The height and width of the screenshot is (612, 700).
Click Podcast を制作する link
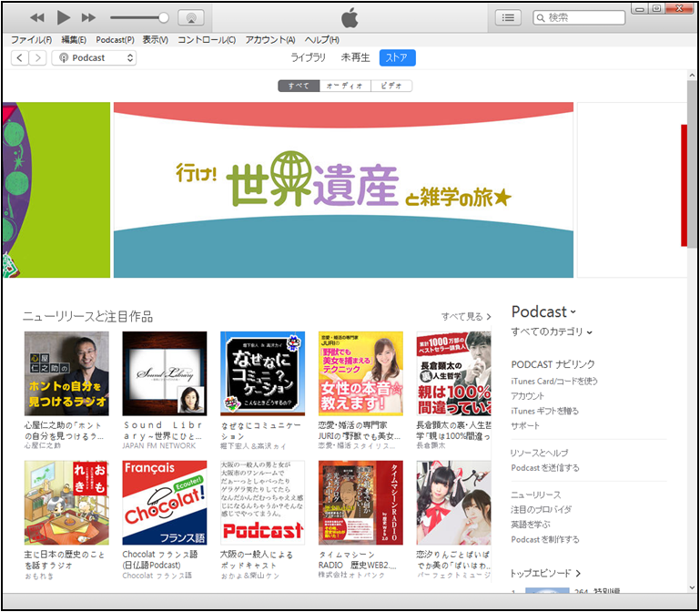click(x=545, y=539)
